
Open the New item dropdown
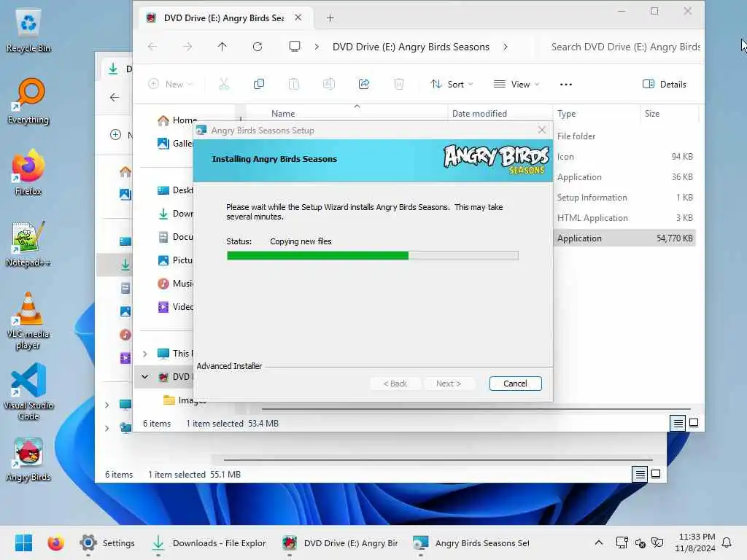click(171, 85)
